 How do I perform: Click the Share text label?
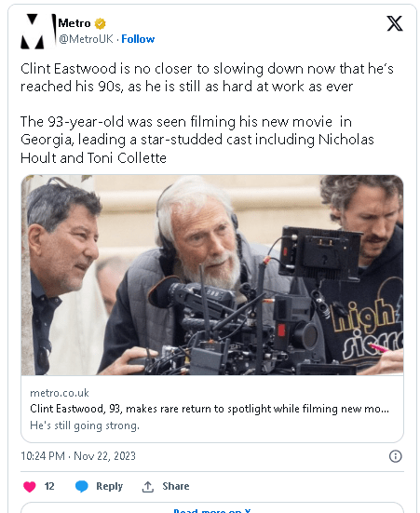(x=176, y=486)
